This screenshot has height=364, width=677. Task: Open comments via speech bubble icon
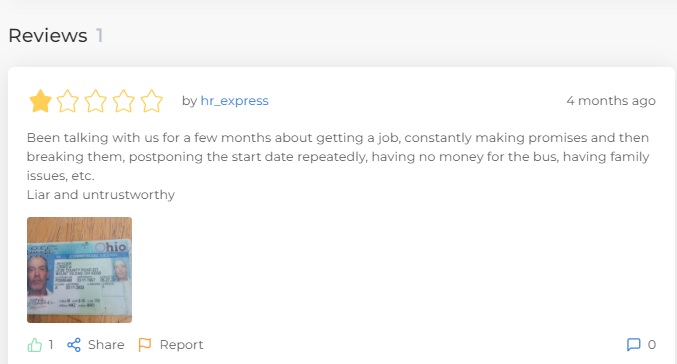coord(633,345)
